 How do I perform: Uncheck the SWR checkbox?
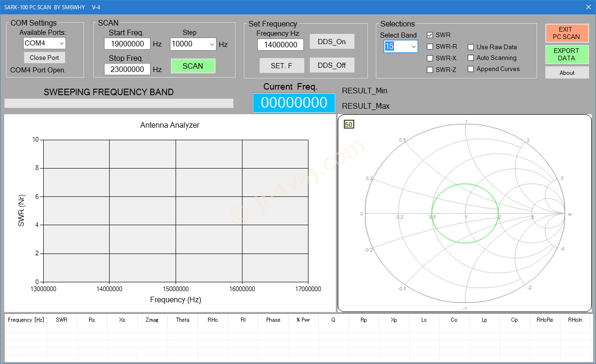(x=430, y=35)
